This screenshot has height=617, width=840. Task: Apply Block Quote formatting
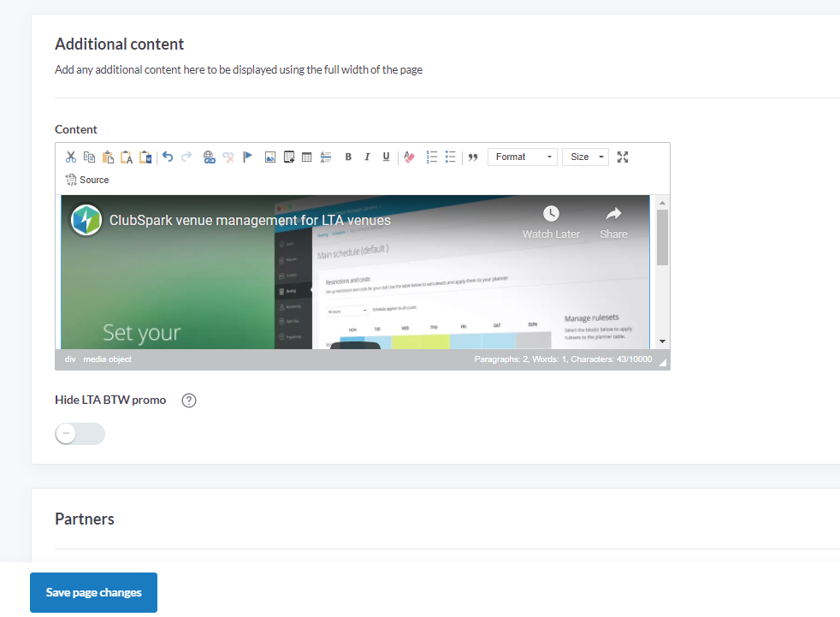point(473,157)
